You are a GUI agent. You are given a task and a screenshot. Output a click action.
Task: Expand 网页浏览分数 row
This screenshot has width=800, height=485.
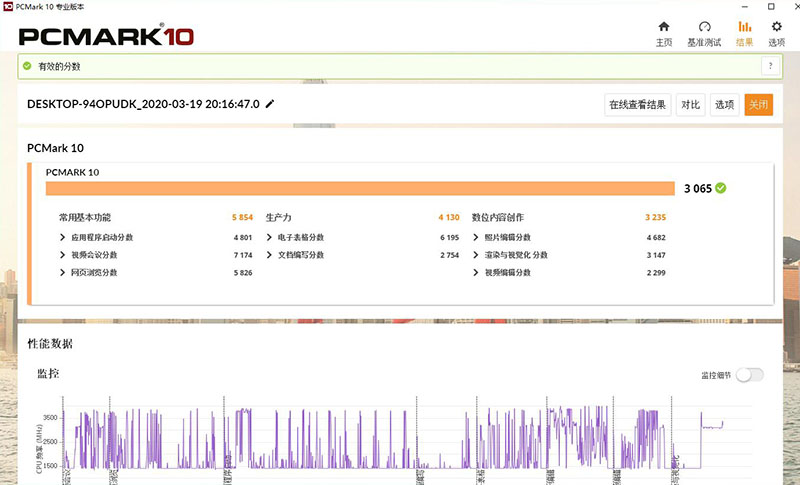click(62, 272)
